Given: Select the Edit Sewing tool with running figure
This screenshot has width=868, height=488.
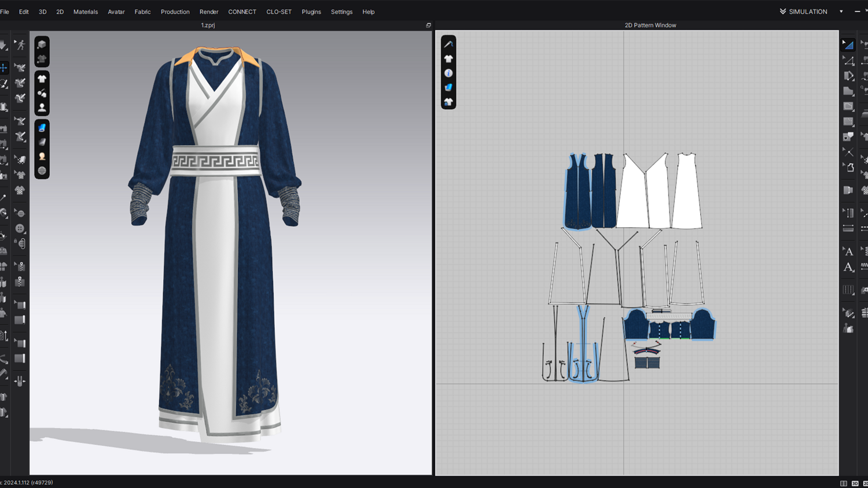Looking at the screenshot, I should 20,45.
